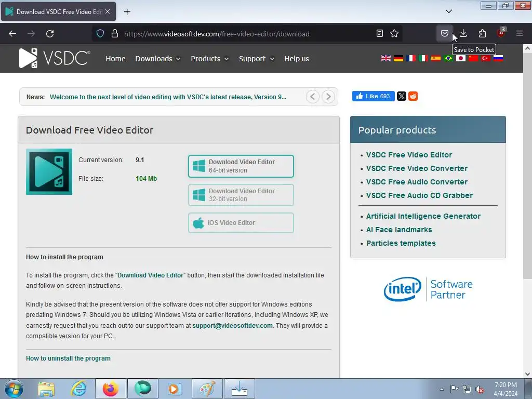Show previous news item arrow
Viewport: 532px width, 399px height.
[x=312, y=97]
